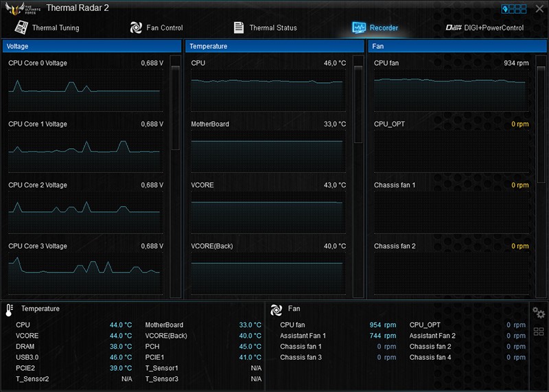Image resolution: width=549 pixels, height=392 pixels.
Task: Click the CPU_OPT 0 rpm yellow value in Fan panel
Action: click(x=520, y=124)
